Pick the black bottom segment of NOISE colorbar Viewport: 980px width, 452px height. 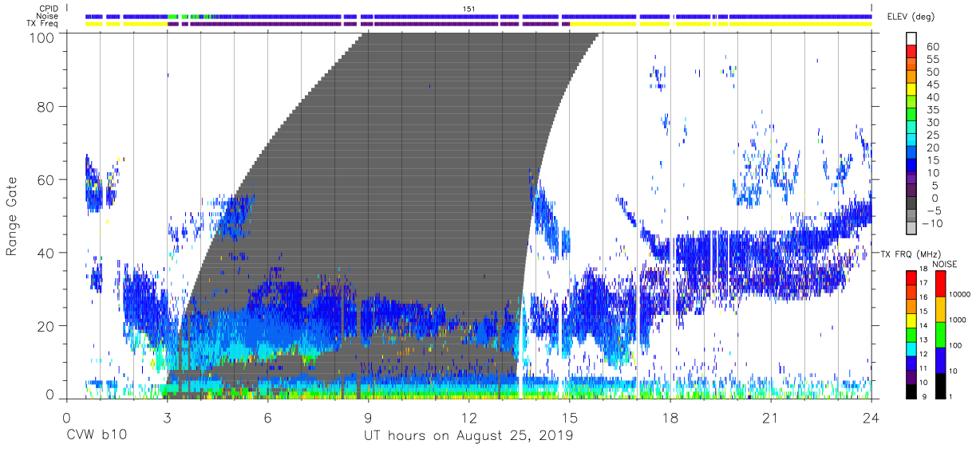coord(939,386)
